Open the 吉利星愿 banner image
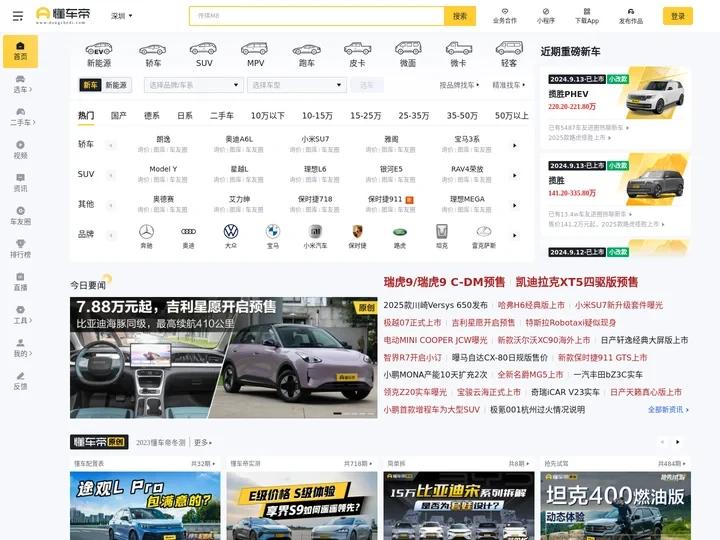Screen dimensions: 720x540 click(x=224, y=358)
